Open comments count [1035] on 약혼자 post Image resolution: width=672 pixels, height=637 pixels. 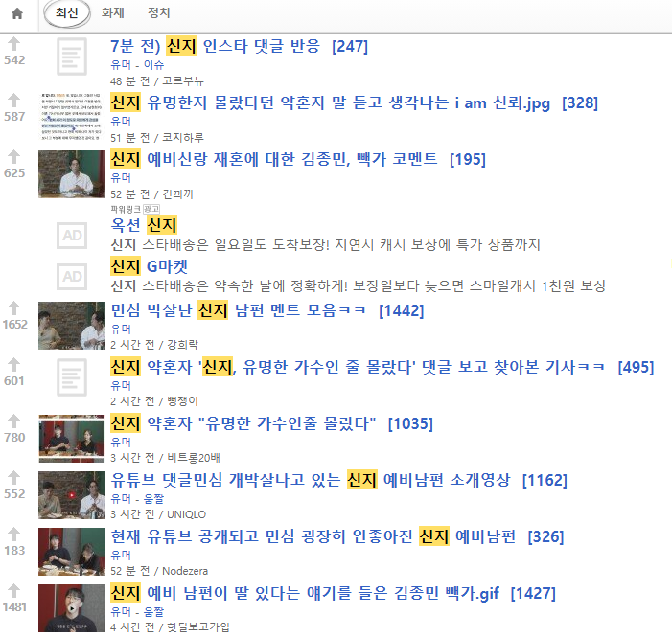pyautogui.click(x=410, y=423)
